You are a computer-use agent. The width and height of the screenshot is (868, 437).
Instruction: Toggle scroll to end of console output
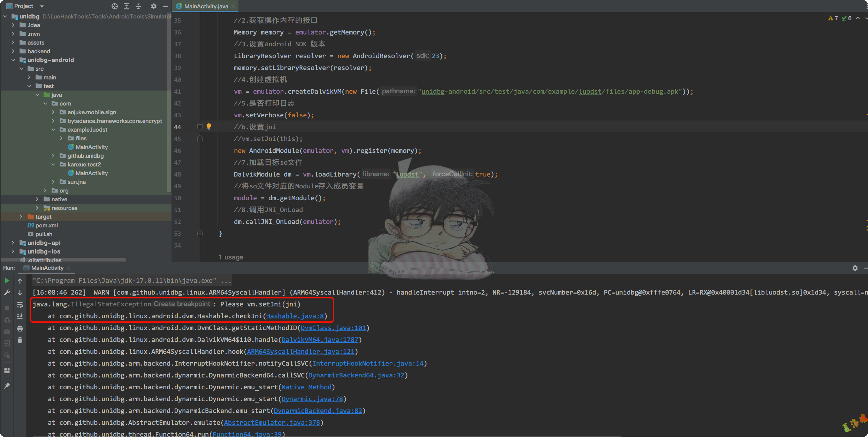pyautogui.click(x=20, y=317)
